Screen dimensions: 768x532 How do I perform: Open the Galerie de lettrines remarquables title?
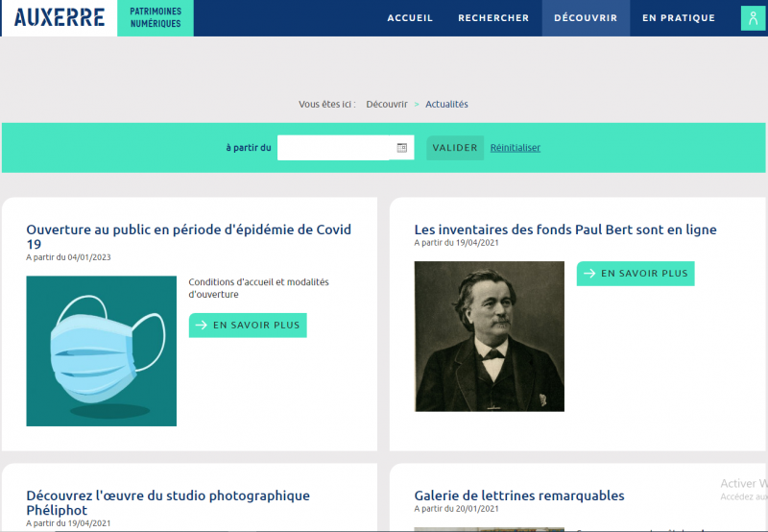(519, 496)
